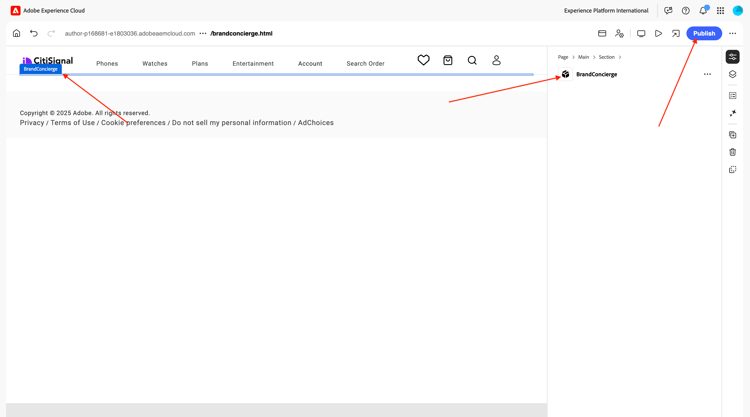Open the page properties panel icon

pyautogui.click(x=602, y=33)
